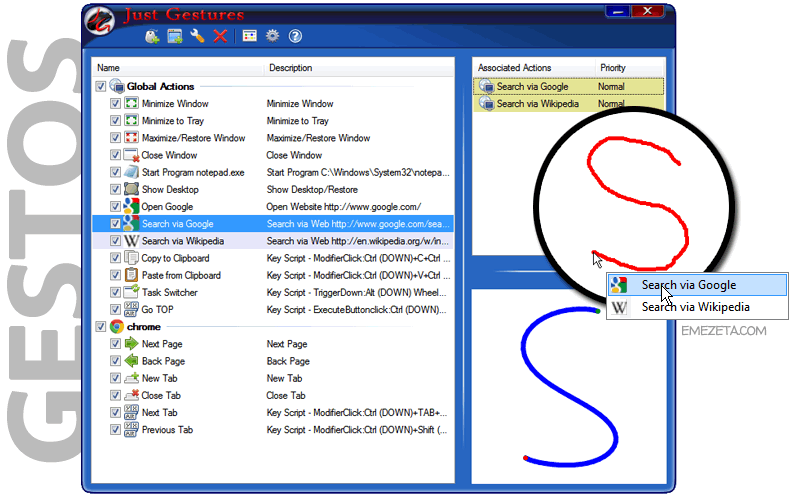The image size is (800, 500).
Task: Open the gesture overview list toolbar icon
Action: pyautogui.click(x=249, y=36)
